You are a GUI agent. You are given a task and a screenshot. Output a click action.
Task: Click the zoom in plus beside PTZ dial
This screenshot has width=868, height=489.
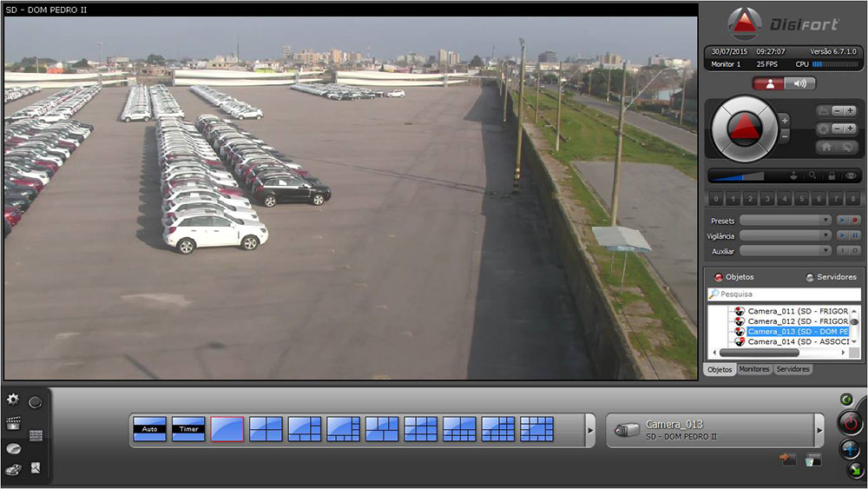click(x=785, y=120)
